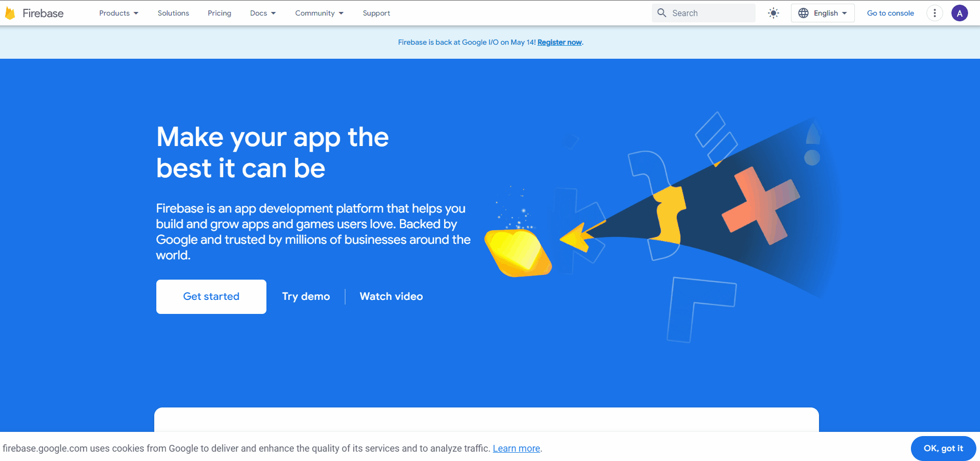
Task: Open the Solutions nav item
Action: pyautogui.click(x=173, y=13)
